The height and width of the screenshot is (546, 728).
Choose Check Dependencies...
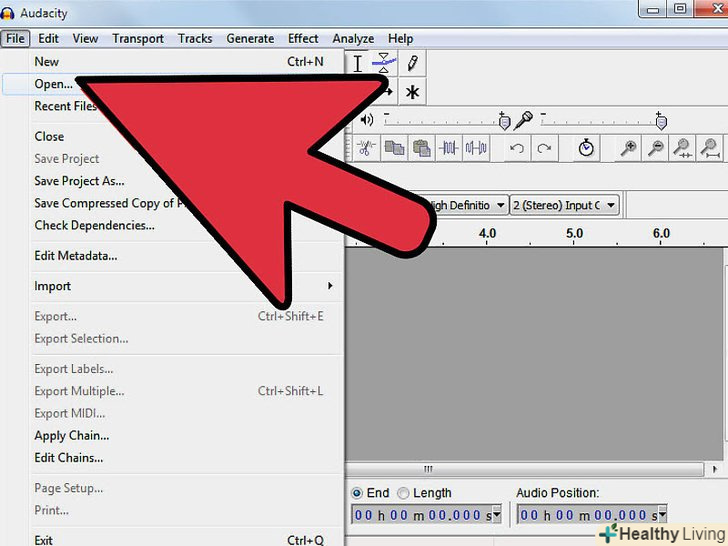[94, 226]
